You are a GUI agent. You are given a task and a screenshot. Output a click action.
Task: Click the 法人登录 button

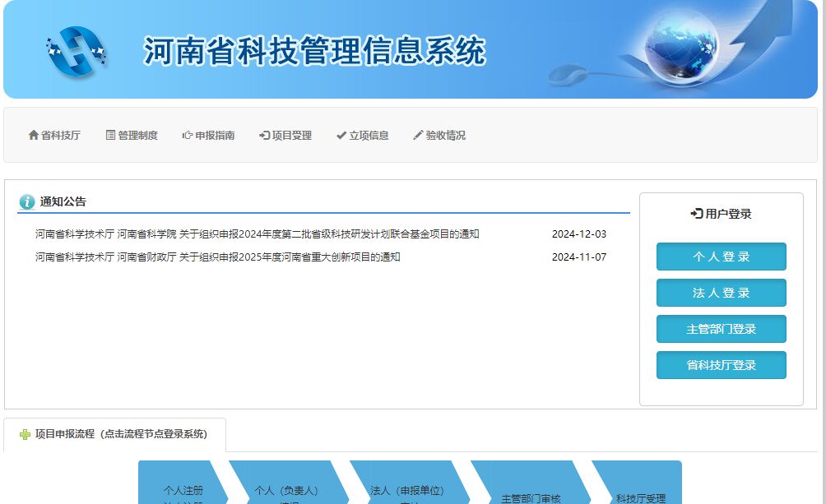tap(722, 293)
